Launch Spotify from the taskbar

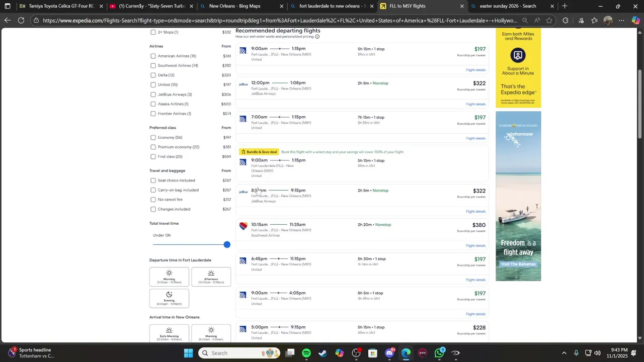[306, 353]
